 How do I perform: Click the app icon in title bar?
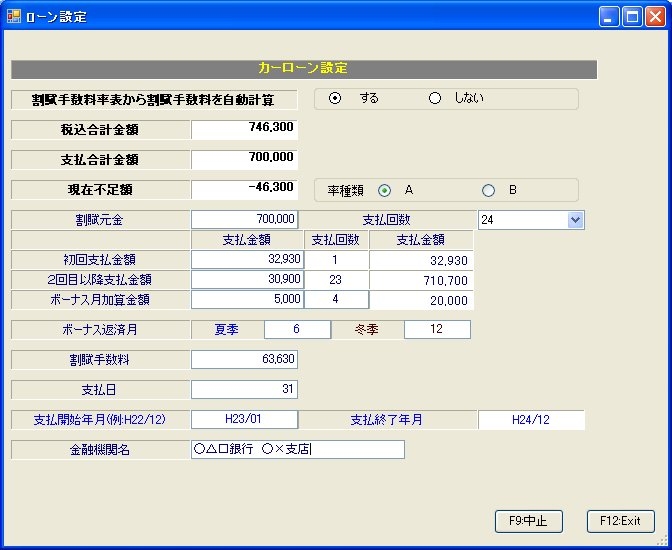click(14, 16)
